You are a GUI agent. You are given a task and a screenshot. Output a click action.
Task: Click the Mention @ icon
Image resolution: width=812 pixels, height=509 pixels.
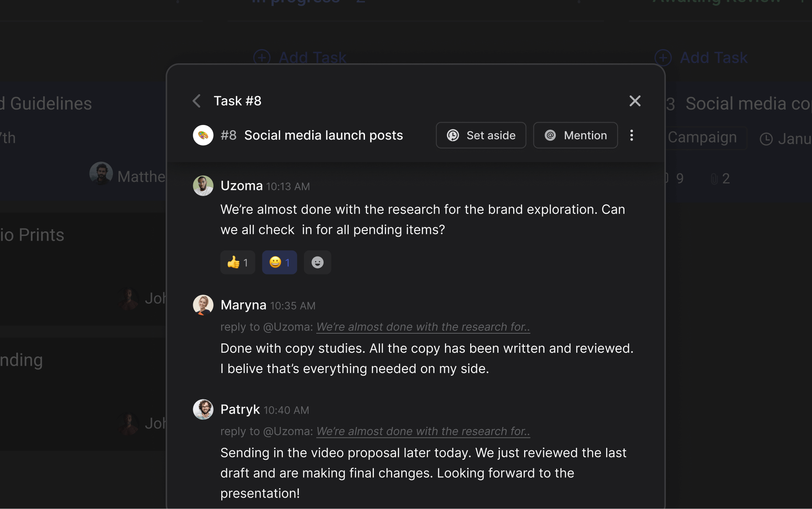[x=550, y=135]
